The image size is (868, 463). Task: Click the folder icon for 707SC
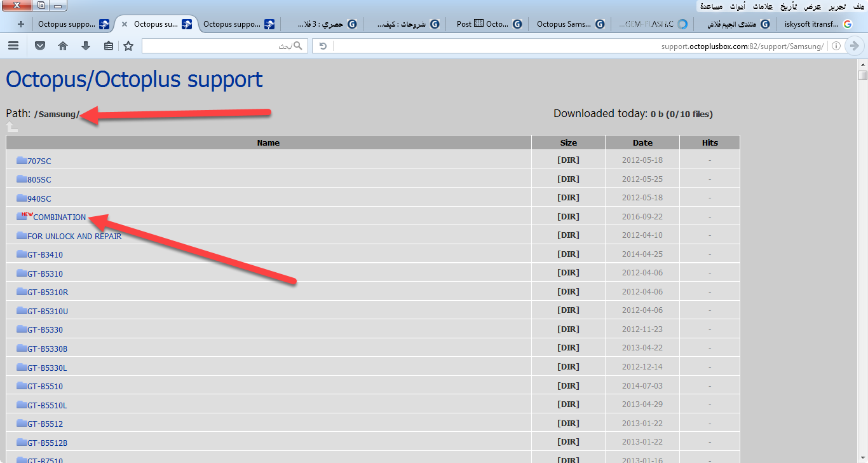point(22,160)
